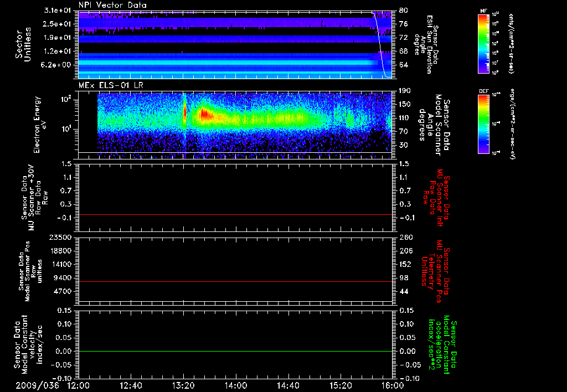567x392 pixels.
Task: Click the red MU Scanner raw data line
Action: (235, 214)
